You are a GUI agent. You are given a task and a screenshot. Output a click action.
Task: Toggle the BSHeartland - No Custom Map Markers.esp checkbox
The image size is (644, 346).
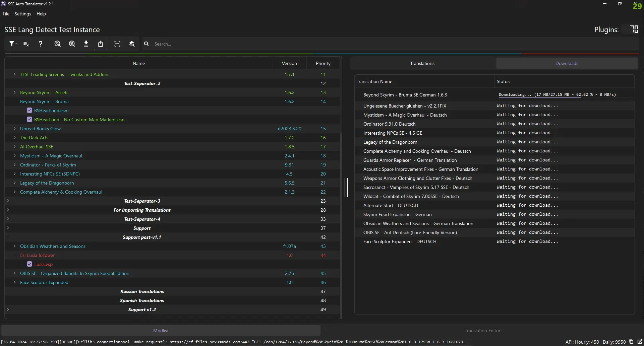tap(30, 120)
